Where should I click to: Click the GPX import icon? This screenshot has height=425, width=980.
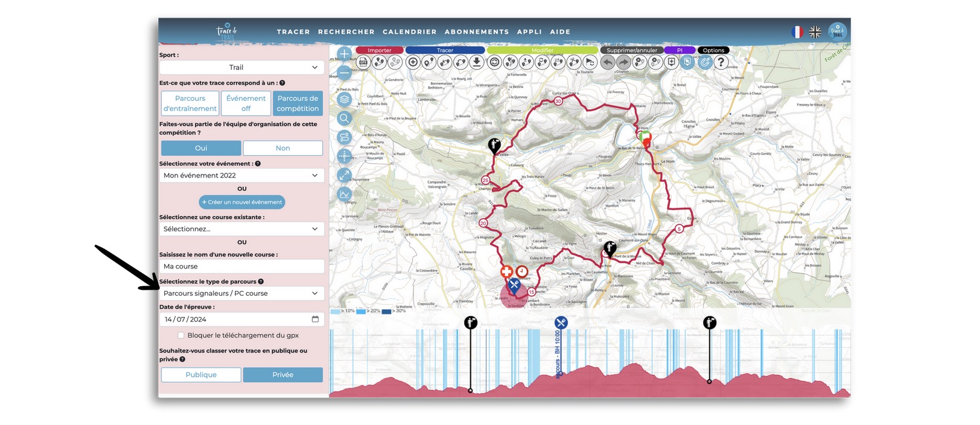tap(363, 62)
